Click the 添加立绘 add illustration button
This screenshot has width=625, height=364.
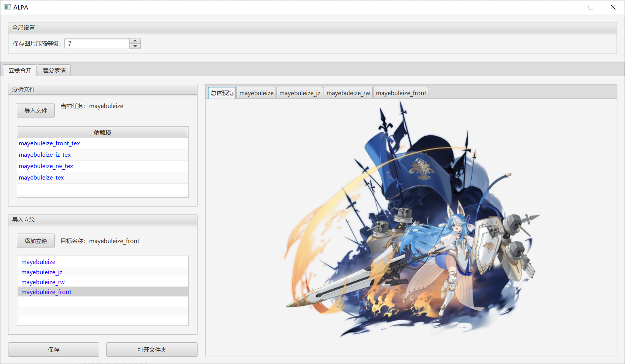point(35,241)
